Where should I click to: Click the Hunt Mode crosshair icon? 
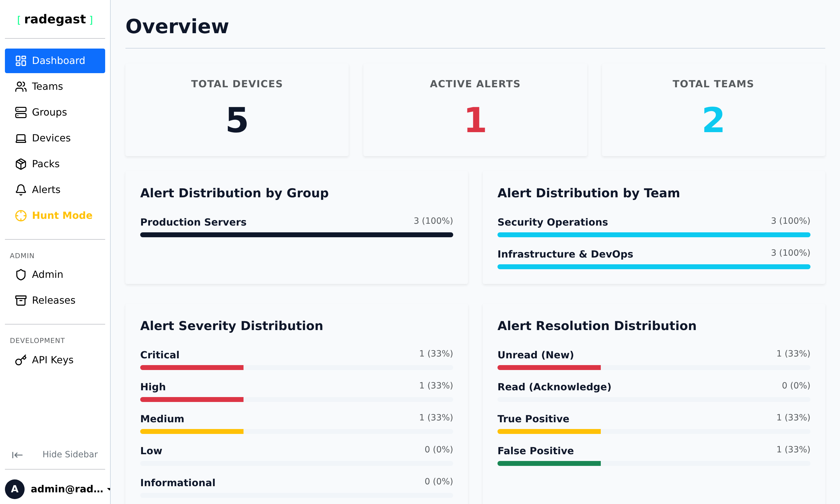coord(21,216)
